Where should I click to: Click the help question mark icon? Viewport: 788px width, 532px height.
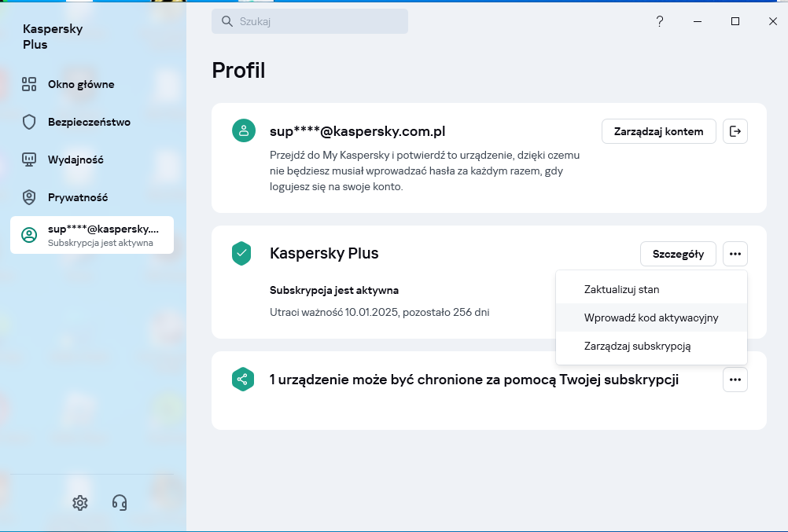coord(660,22)
